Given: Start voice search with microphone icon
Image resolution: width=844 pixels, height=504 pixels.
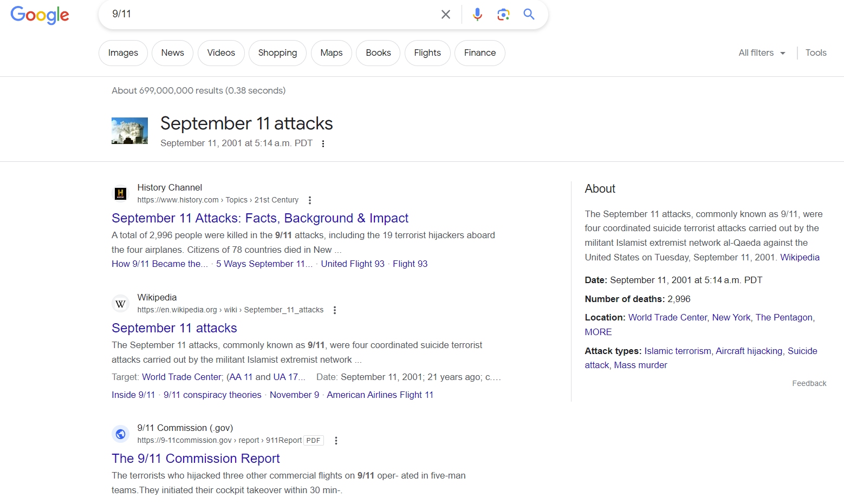Looking at the screenshot, I should (477, 15).
